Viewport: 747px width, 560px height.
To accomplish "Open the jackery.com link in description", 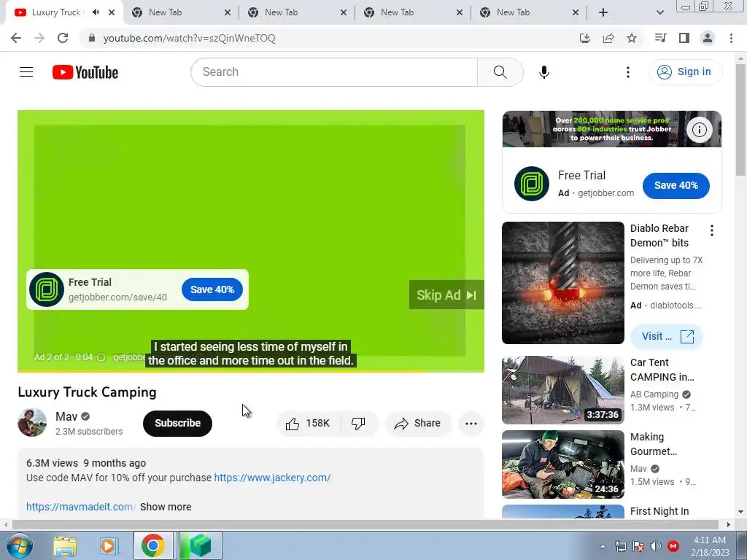I will coord(273,478).
